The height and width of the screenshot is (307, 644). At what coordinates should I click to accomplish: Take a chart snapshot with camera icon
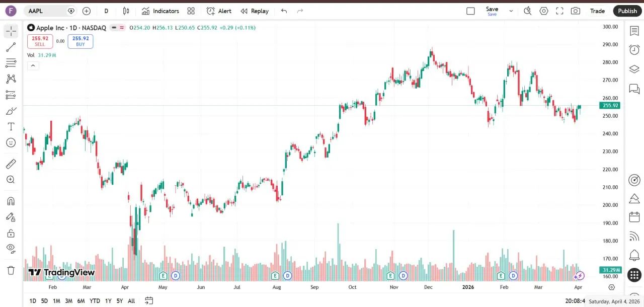[576, 11]
